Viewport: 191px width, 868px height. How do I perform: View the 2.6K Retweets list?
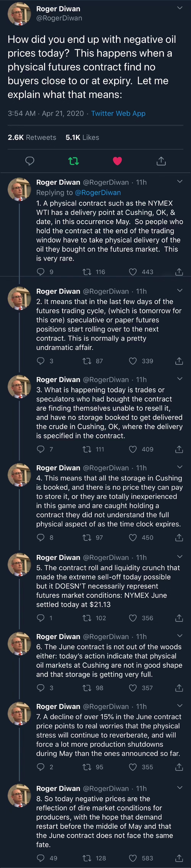[x=32, y=137]
